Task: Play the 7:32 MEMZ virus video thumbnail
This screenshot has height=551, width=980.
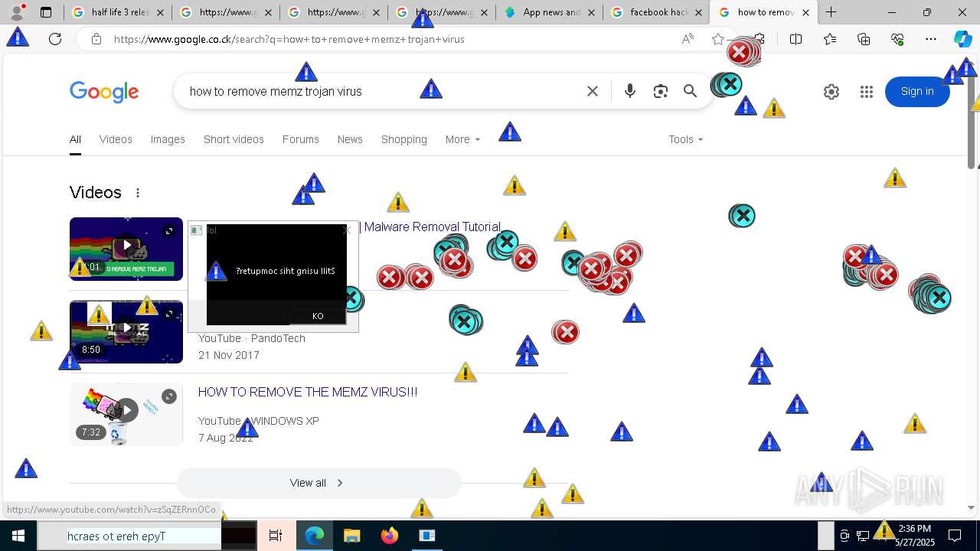Action: (126, 414)
